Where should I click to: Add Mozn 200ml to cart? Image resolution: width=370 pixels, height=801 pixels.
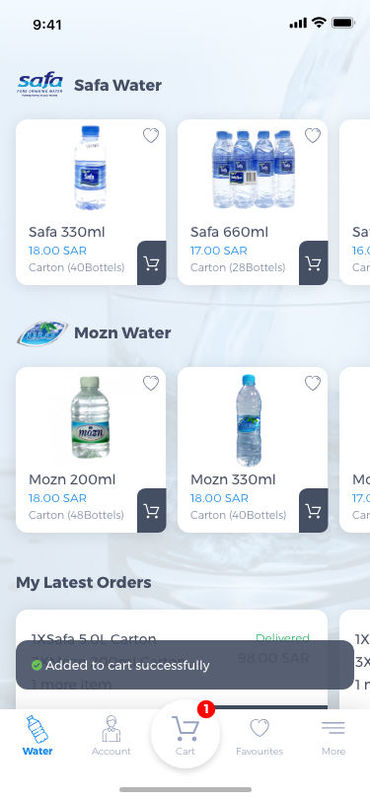pos(152,511)
